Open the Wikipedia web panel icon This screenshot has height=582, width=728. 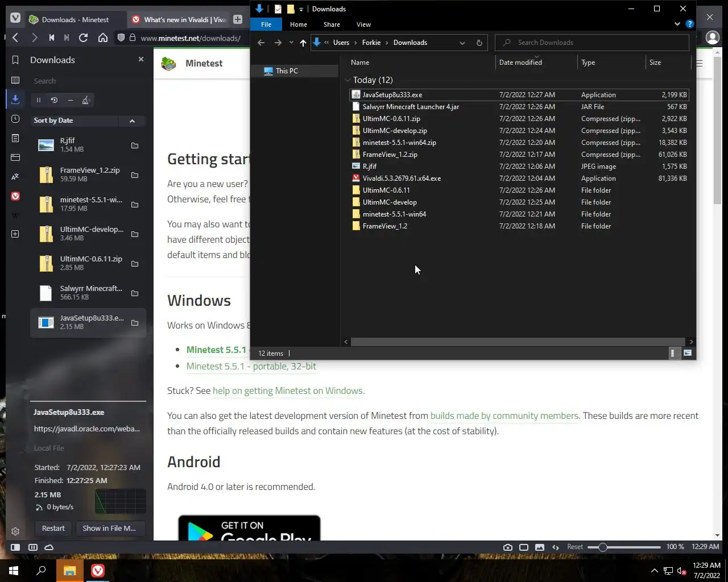15,215
